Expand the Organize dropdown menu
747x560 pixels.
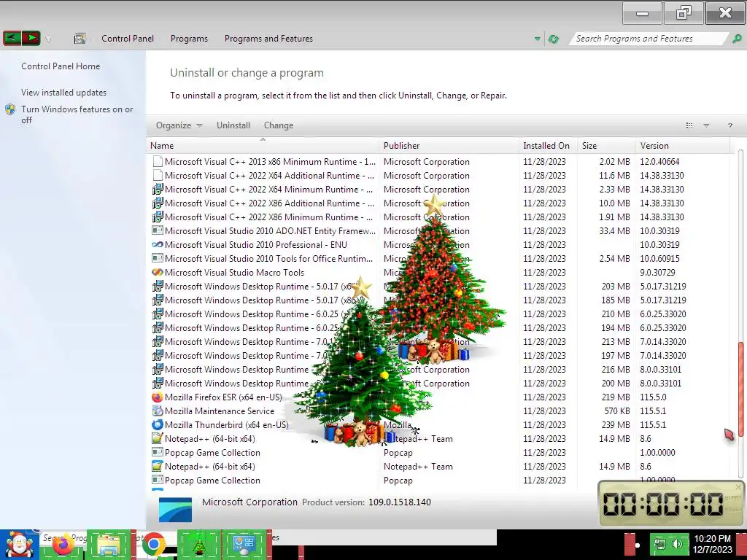[x=179, y=125]
